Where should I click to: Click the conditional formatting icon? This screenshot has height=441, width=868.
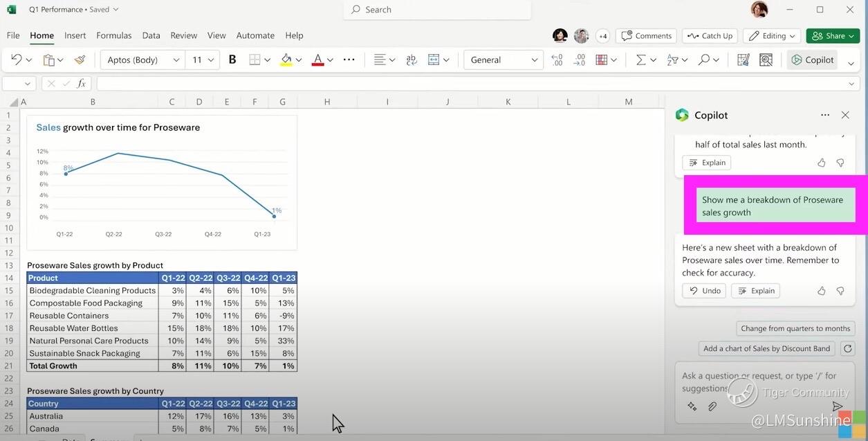click(602, 60)
